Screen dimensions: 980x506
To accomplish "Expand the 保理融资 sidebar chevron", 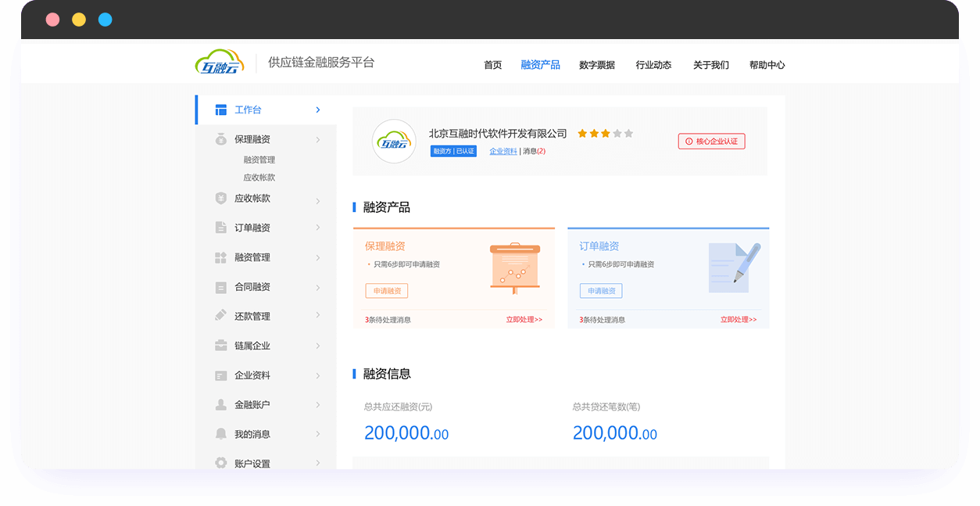I will click(318, 140).
